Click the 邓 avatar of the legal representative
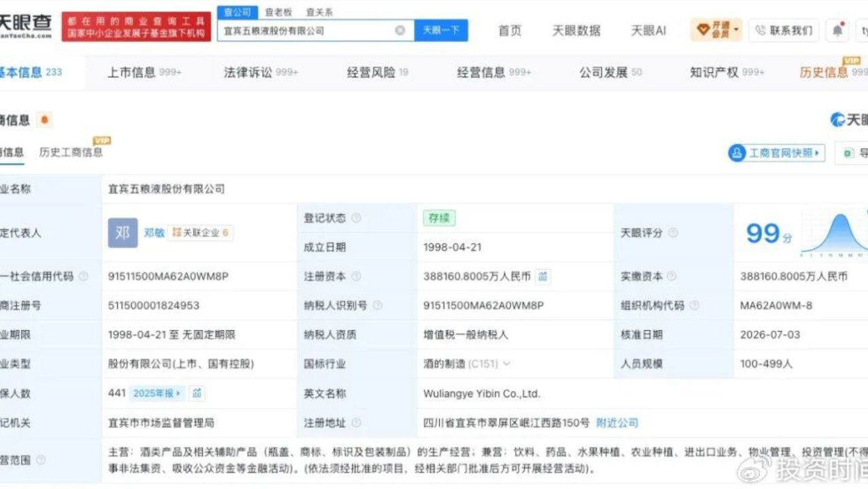The height and width of the screenshot is (489, 868). [x=123, y=233]
